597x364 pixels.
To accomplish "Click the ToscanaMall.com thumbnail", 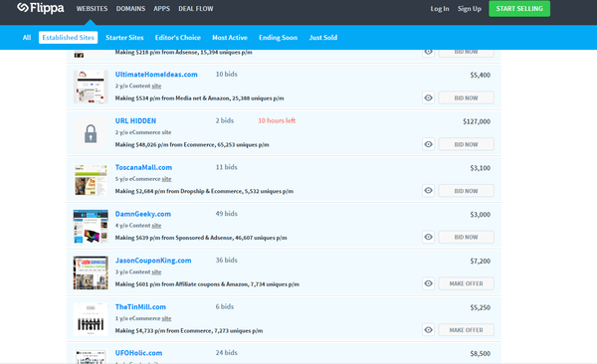I will pyautogui.click(x=91, y=180).
